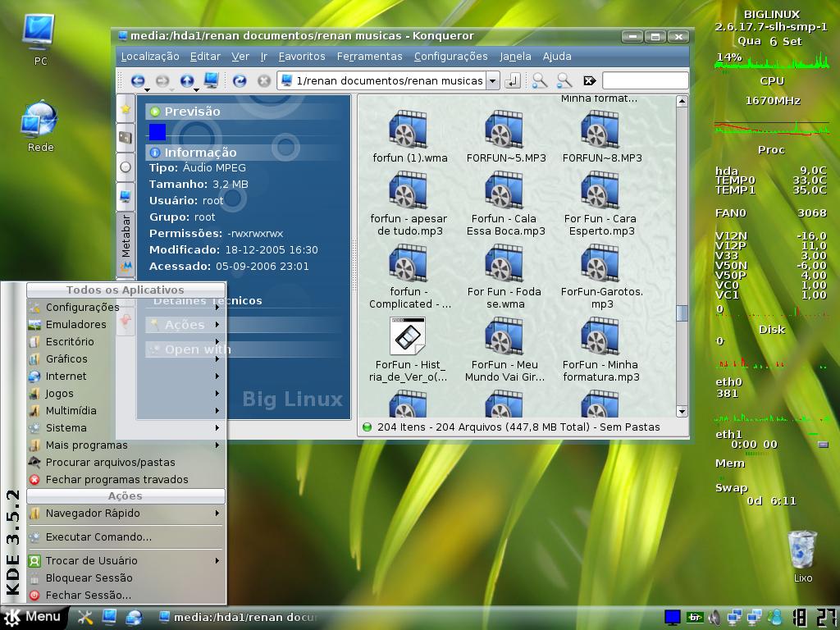
Task: Open the Configurações menu in the menu bar
Action: [450, 57]
